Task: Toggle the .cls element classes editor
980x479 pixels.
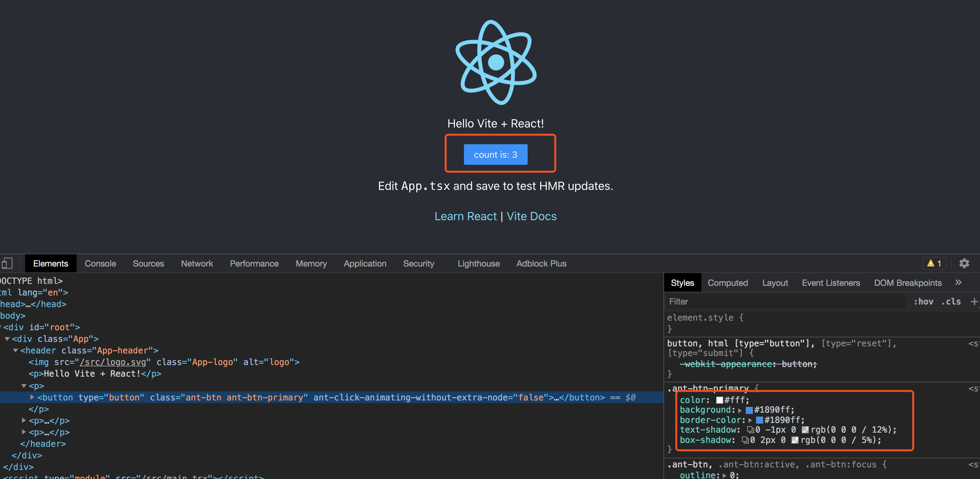Action: (951, 301)
